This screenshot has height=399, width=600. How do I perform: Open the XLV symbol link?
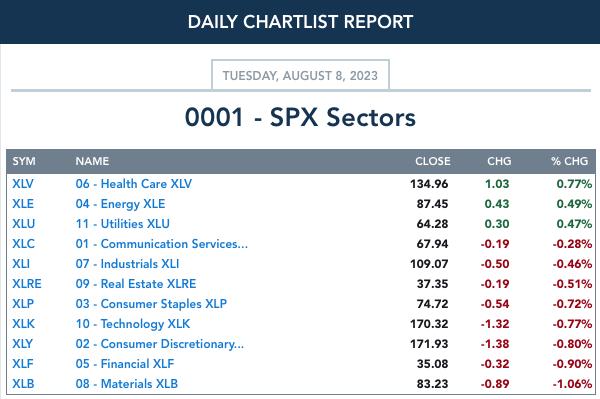23,184
